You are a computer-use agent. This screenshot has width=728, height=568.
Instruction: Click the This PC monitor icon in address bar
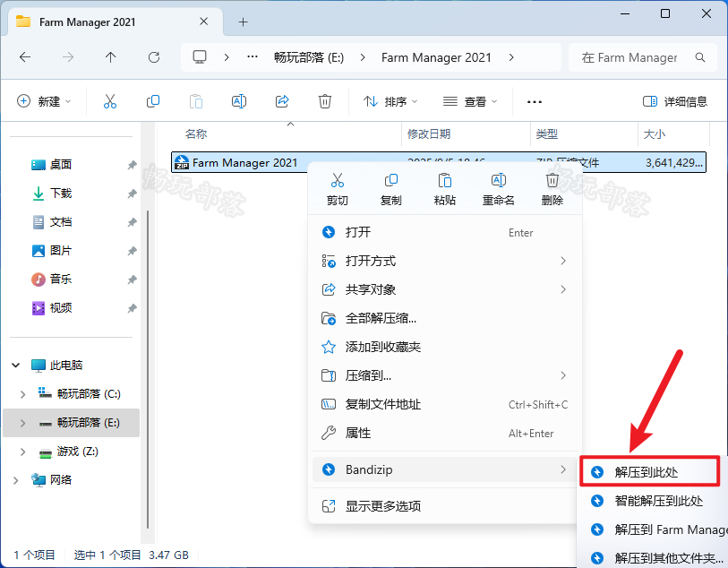[x=200, y=57]
